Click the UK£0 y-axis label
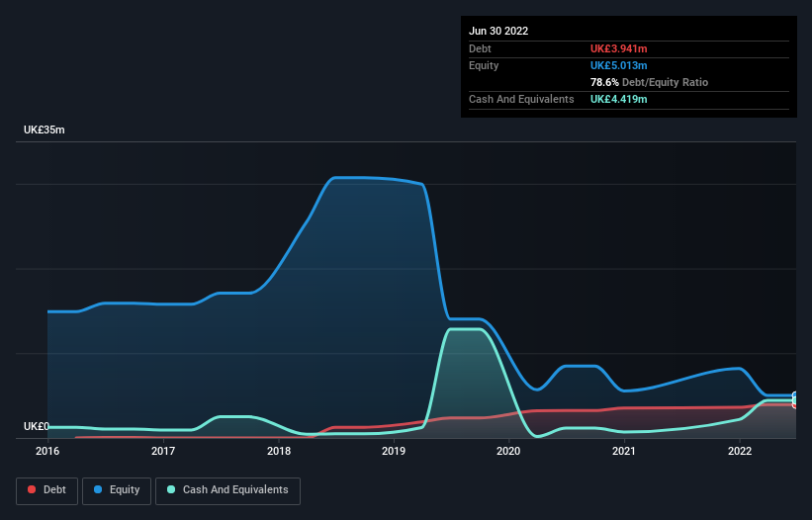 pyautogui.click(x=37, y=426)
